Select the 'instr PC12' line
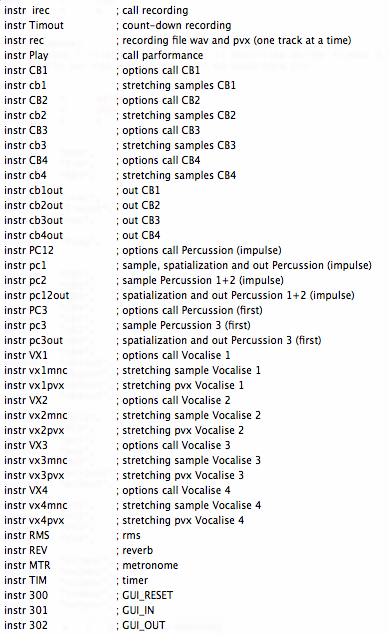The image size is (389, 635). point(29,250)
